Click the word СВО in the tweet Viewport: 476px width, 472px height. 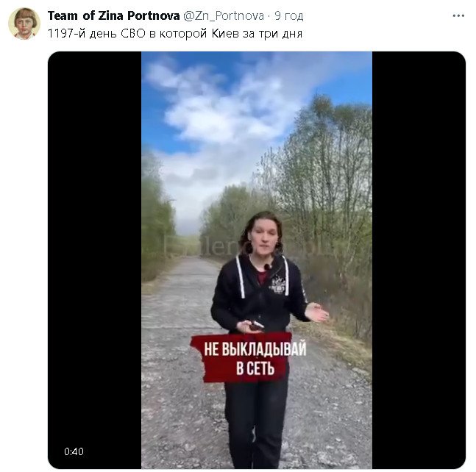click(133, 33)
